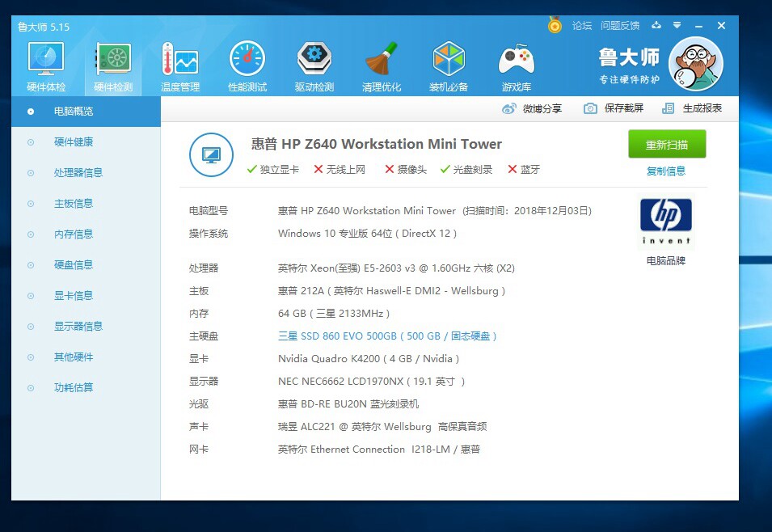Open 硬件体检 hardware checkup icon

[x=46, y=67]
